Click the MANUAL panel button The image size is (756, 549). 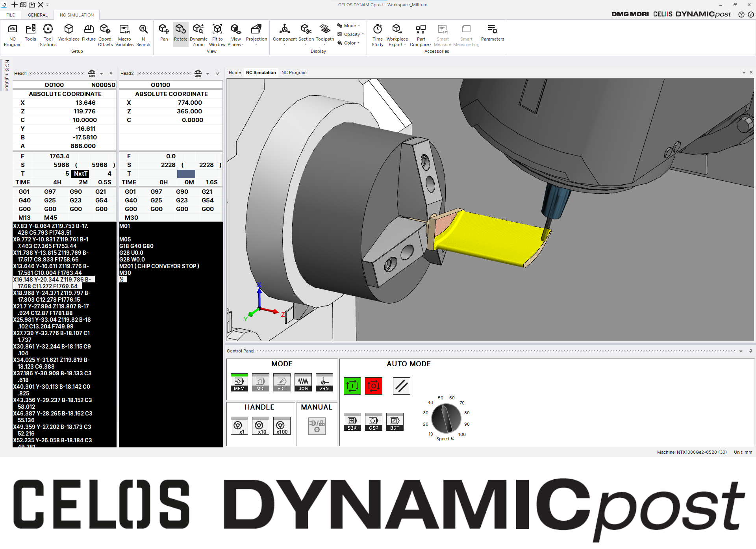click(317, 426)
